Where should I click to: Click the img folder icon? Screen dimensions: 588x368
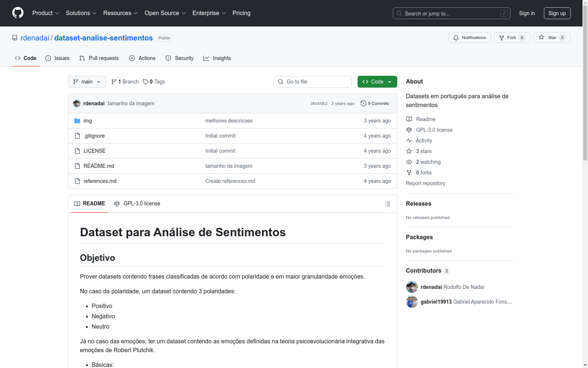(x=77, y=121)
